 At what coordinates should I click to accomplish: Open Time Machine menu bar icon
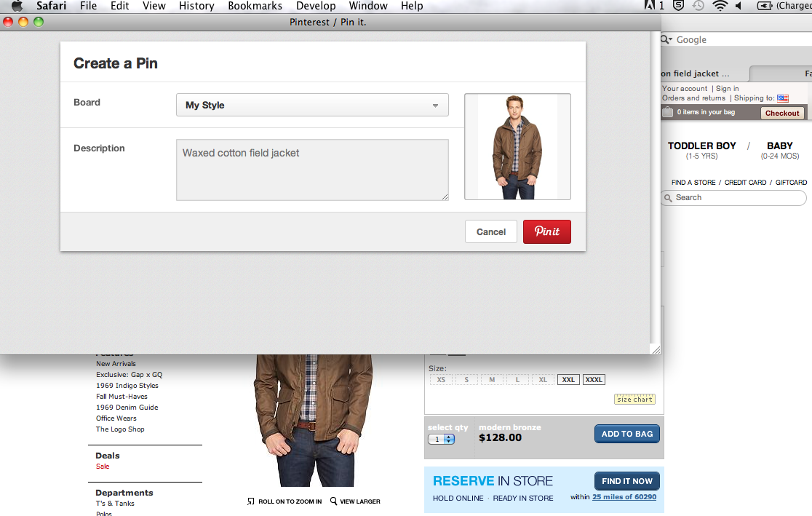(698, 6)
